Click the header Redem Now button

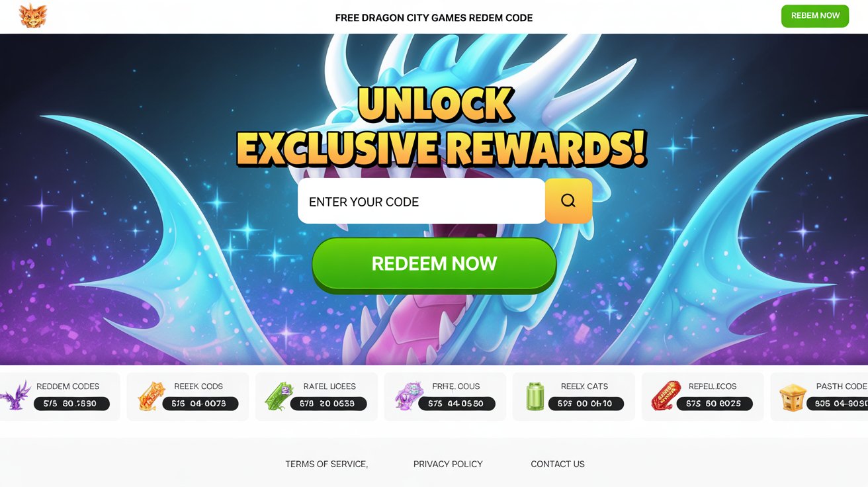coord(815,16)
